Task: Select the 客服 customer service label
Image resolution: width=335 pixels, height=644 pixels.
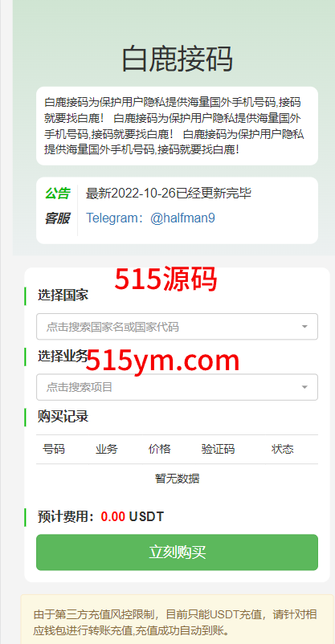Action: (x=57, y=218)
